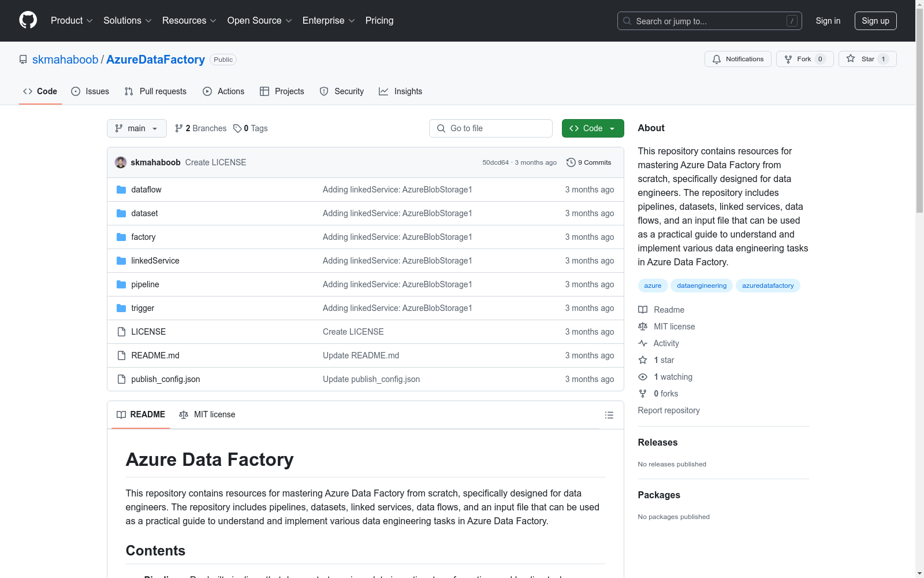924x578 pixels.
Task: Open the dataengineering topic tag
Action: pyautogui.click(x=702, y=286)
